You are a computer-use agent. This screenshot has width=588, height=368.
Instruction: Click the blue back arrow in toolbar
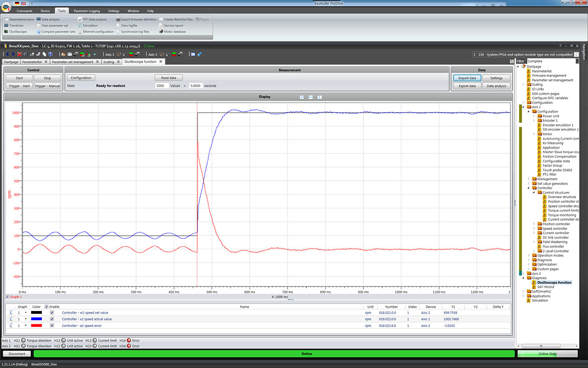[x=8, y=54]
